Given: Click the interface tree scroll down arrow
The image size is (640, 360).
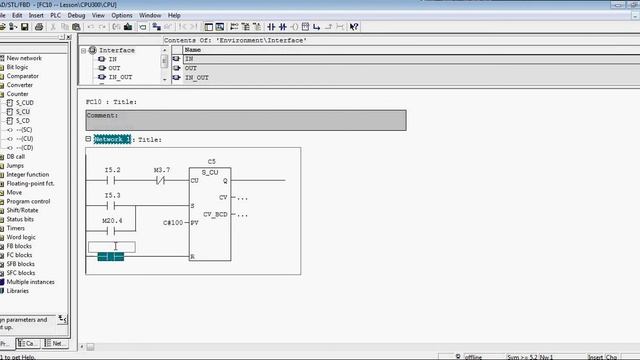Looking at the screenshot, I should pyautogui.click(x=164, y=80).
